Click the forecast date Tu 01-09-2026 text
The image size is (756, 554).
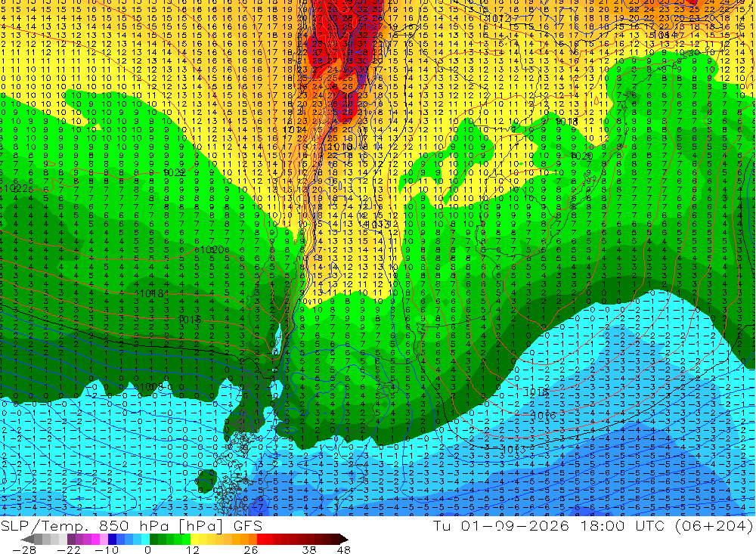501,525
